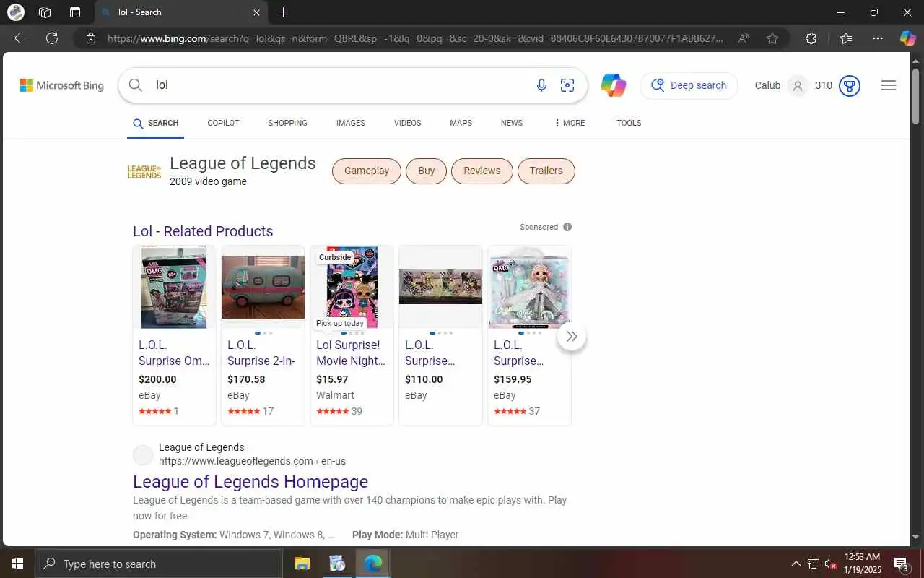Image resolution: width=924 pixels, height=578 pixels.
Task: Open the Extensions puzzle icon
Action: [x=811, y=38]
